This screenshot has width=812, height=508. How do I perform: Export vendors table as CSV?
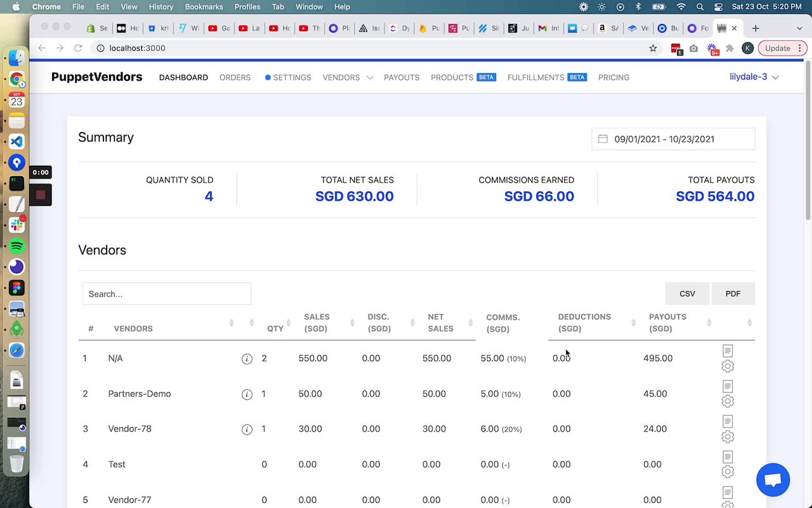point(687,293)
